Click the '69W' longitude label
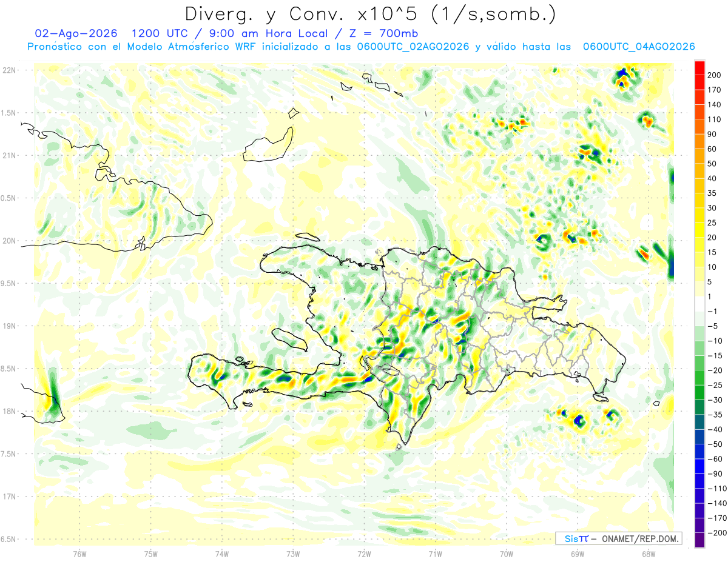728x562 pixels. tap(578, 554)
